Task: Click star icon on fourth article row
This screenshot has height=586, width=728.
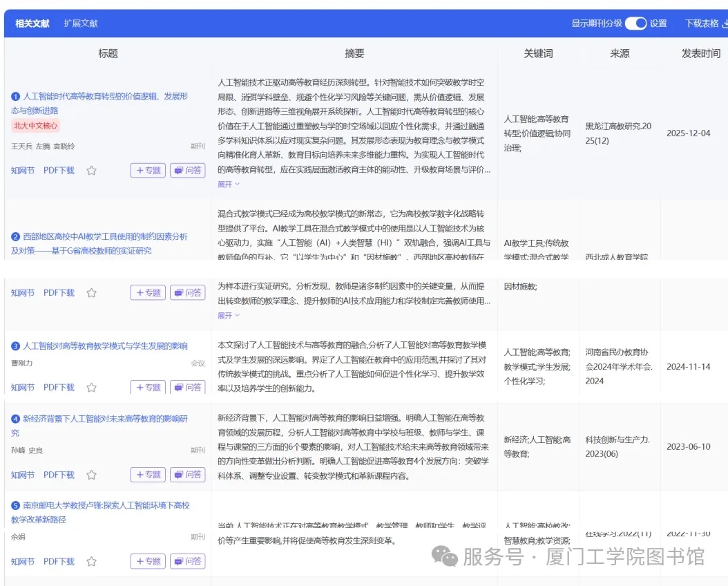Action: [91, 475]
